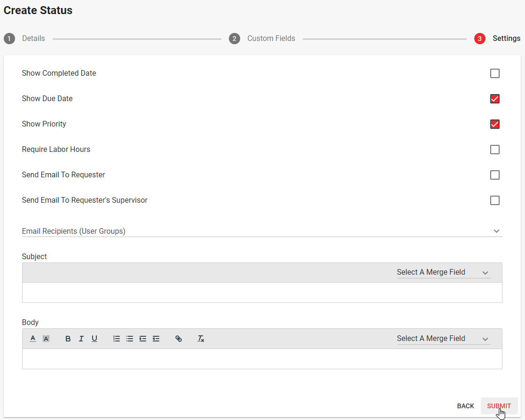The height and width of the screenshot is (420, 525).
Task: Enable Send Email To Requester
Action: tap(494, 175)
